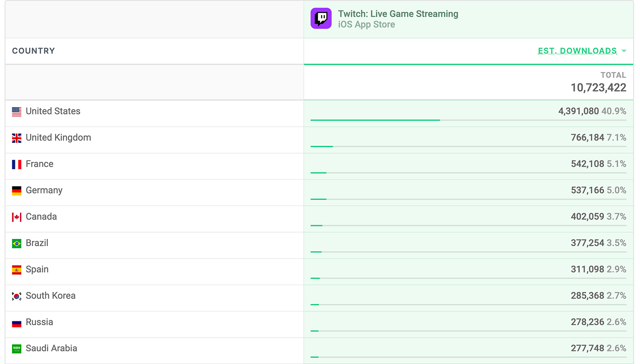640x364 pixels.
Task: Select the Canada flag icon
Action: click(x=16, y=217)
